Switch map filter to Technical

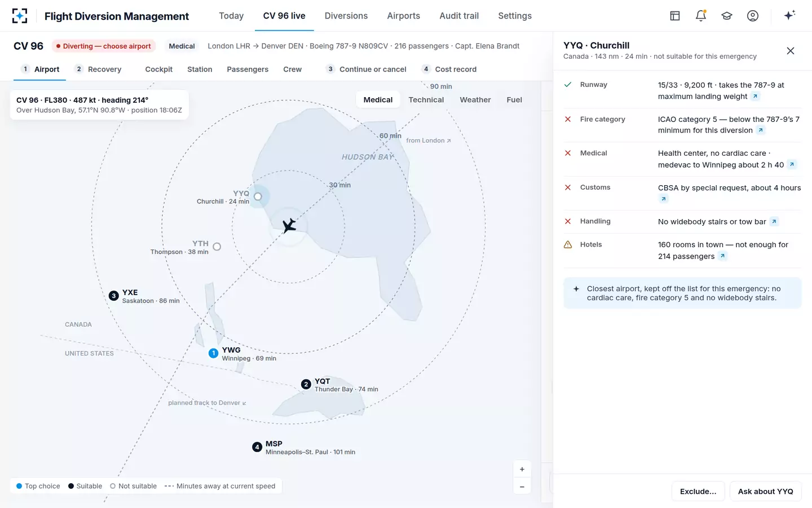(x=426, y=100)
